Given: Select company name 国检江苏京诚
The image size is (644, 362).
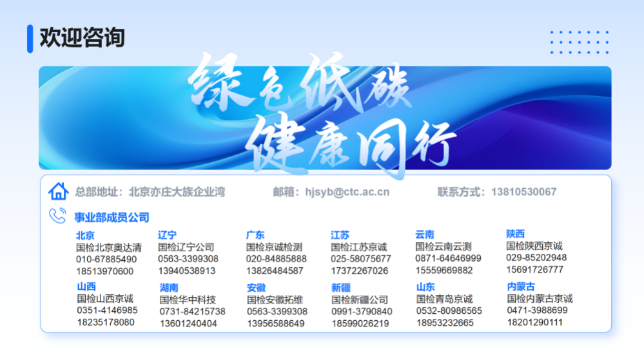Looking at the screenshot, I should pos(359,247).
